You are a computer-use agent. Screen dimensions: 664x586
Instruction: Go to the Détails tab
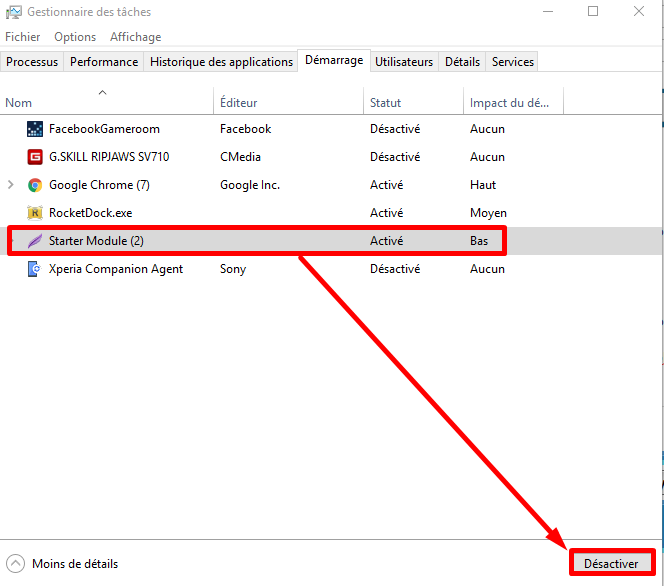click(462, 62)
